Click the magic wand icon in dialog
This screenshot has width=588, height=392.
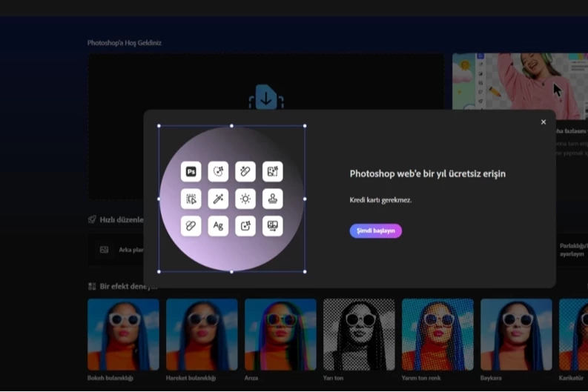pos(218,199)
